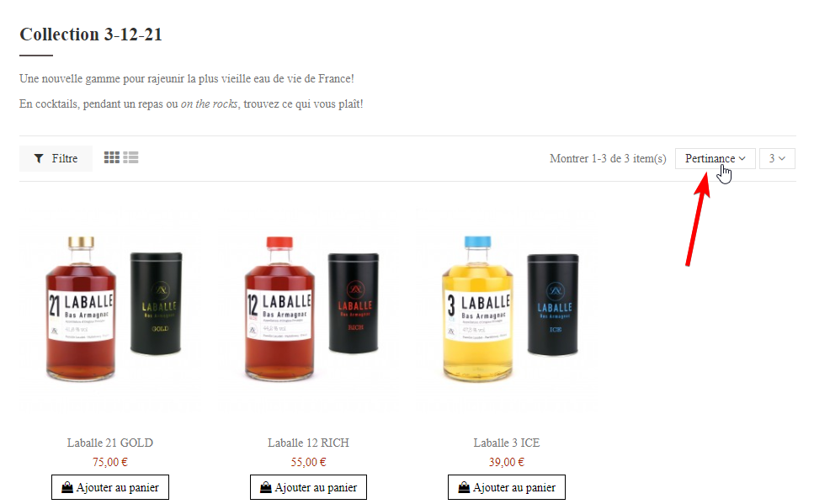Switch to grid view layout
Image resolution: width=814 pixels, height=504 pixels.
(x=112, y=157)
